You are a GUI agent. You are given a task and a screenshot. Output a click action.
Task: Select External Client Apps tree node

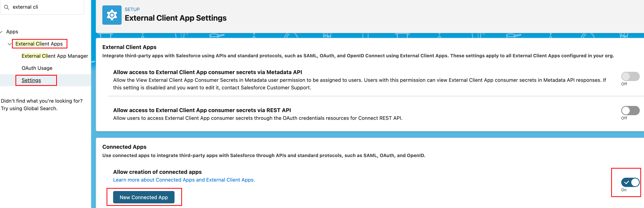click(39, 44)
